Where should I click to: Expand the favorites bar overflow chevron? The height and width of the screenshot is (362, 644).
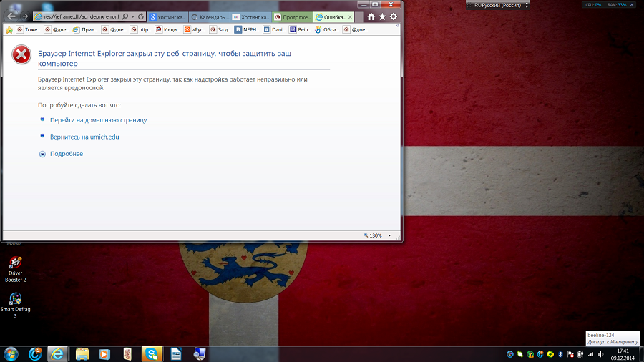point(397,26)
